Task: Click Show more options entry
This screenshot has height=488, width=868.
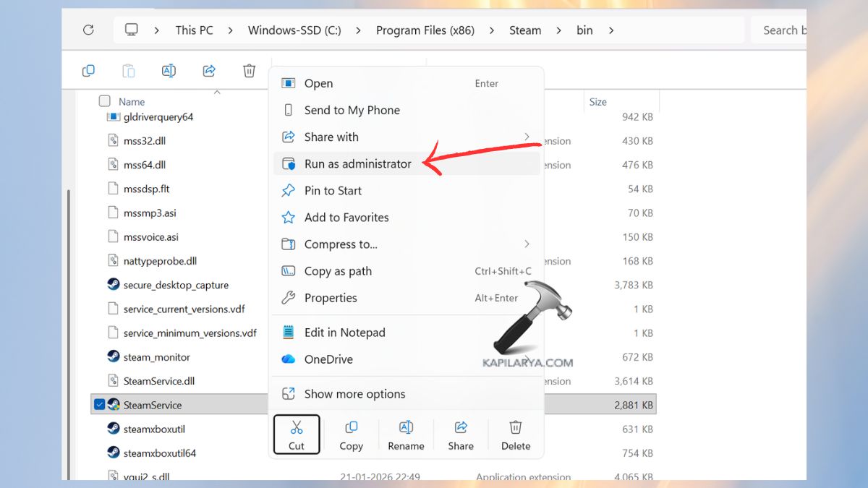Action: [x=354, y=394]
